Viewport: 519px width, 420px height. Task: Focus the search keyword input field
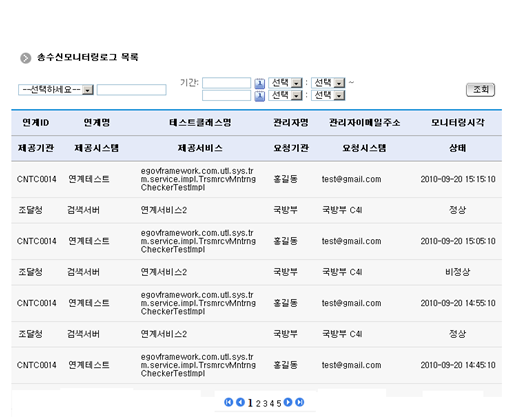(132, 90)
